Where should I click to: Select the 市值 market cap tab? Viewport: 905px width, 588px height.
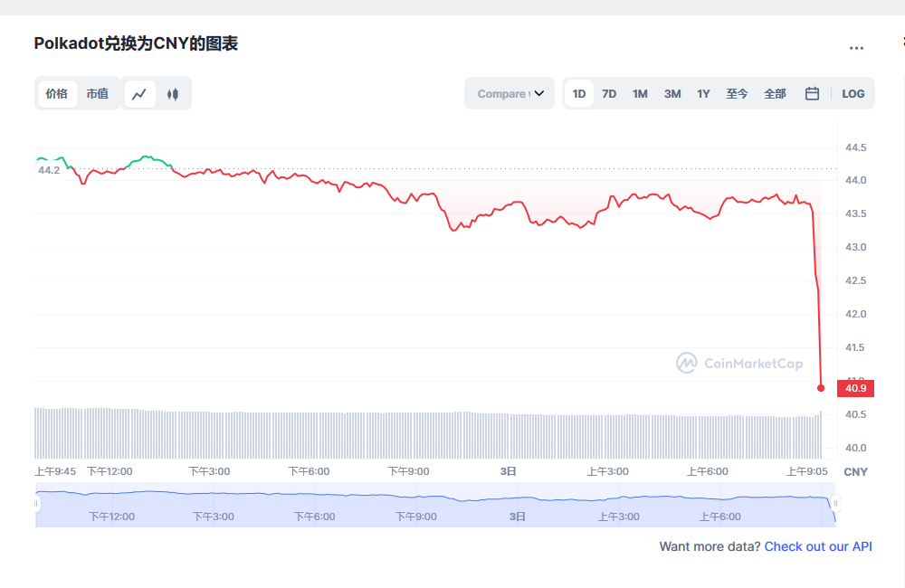[98, 94]
